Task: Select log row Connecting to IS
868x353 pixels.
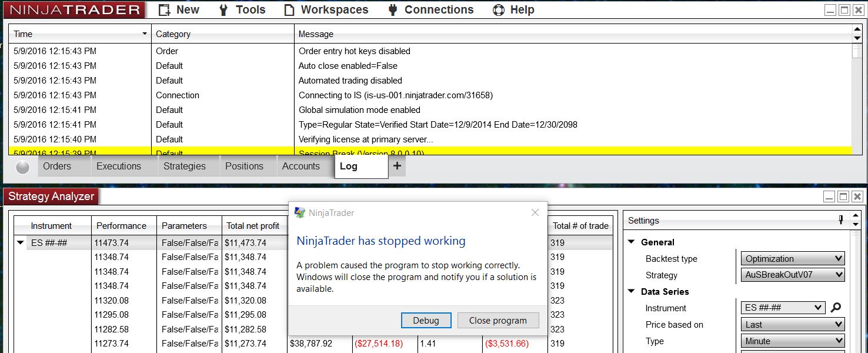Action: pyautogui.click(x=430, y=95)
